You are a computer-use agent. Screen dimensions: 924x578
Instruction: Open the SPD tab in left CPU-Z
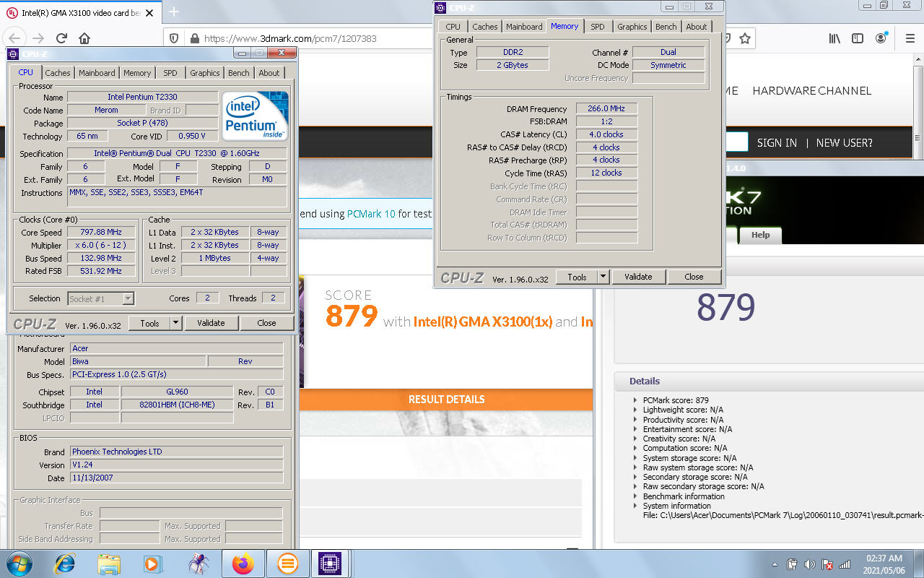click(x=170, y=73)
